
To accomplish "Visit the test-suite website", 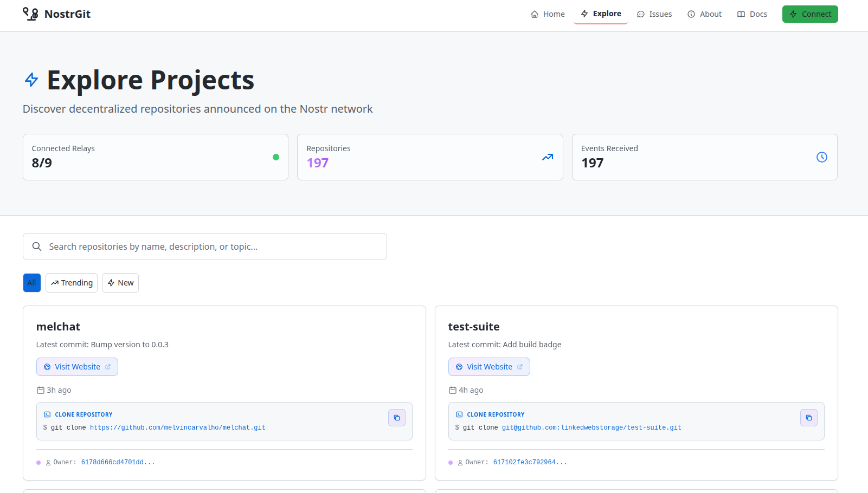I will click(489, 367).
